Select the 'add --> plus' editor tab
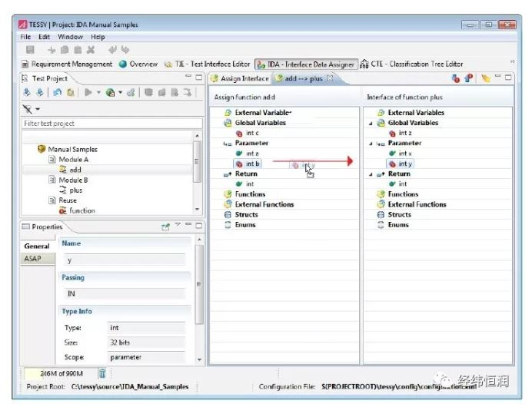532x407 pixels. [299, 78]
